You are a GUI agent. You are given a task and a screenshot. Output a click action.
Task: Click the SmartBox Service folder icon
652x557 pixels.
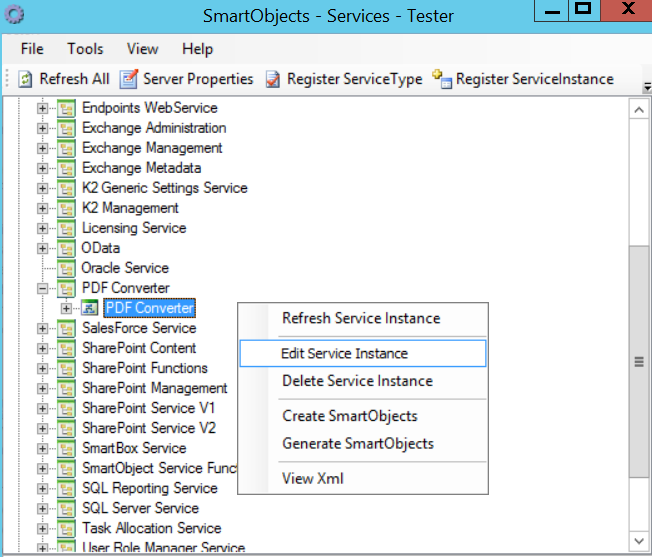pyautogui.click(x=66, y=449)
